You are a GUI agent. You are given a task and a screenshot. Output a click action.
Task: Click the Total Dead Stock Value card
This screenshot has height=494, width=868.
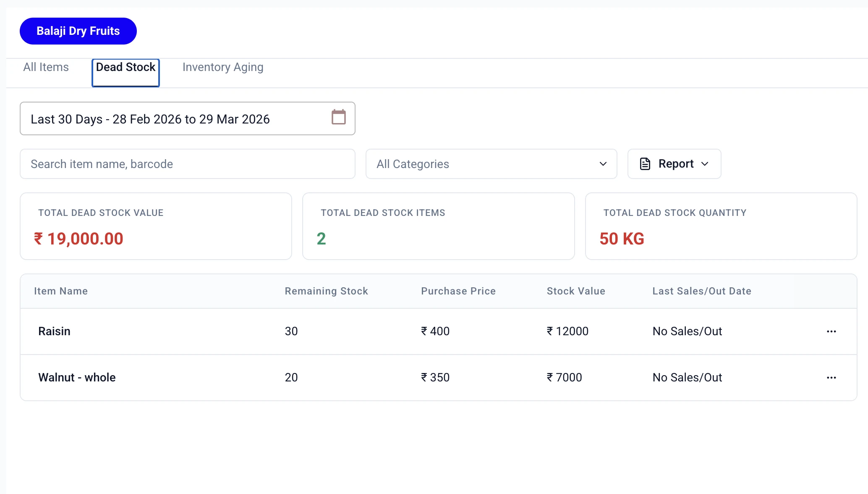pyautogui.click(x=156, y=226)
